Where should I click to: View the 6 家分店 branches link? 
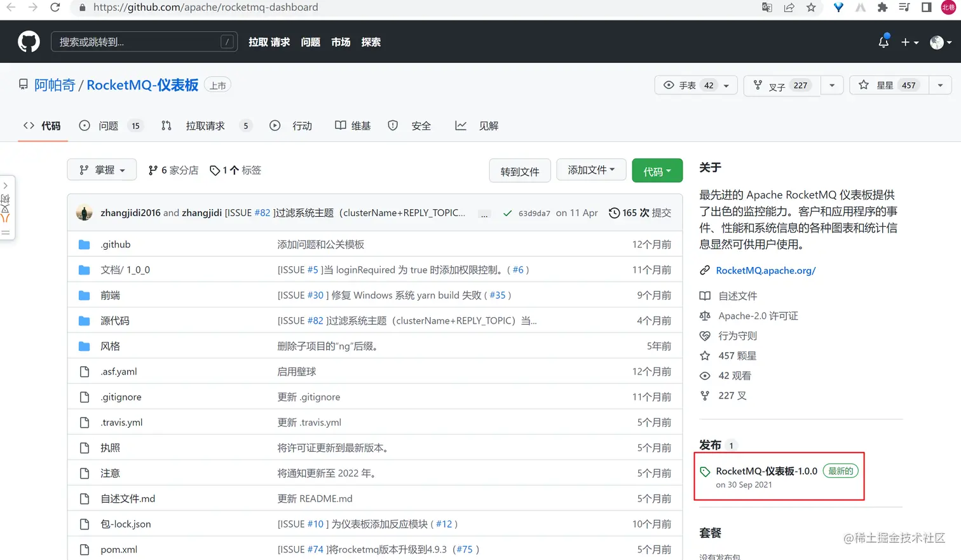click(x=173, y=170)
